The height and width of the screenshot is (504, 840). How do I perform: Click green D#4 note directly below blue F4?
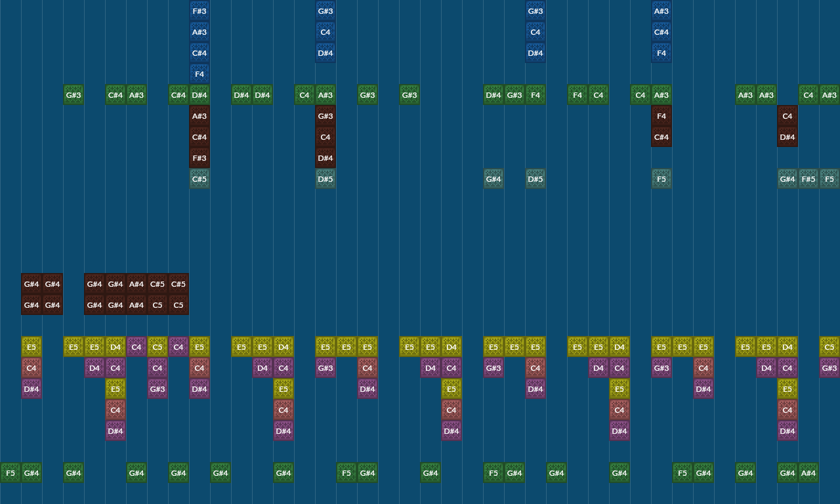199,95
